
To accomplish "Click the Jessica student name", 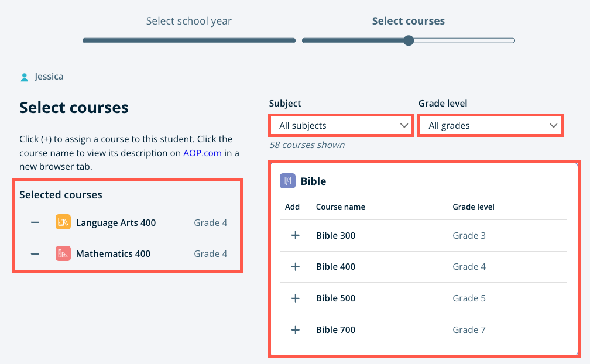I will click(49, 76).
